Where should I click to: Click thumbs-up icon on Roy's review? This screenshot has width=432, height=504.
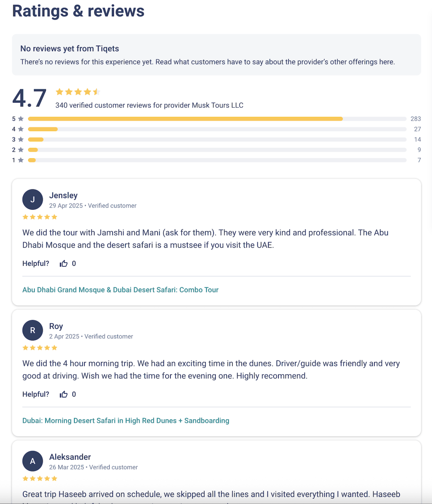(64, 394)
